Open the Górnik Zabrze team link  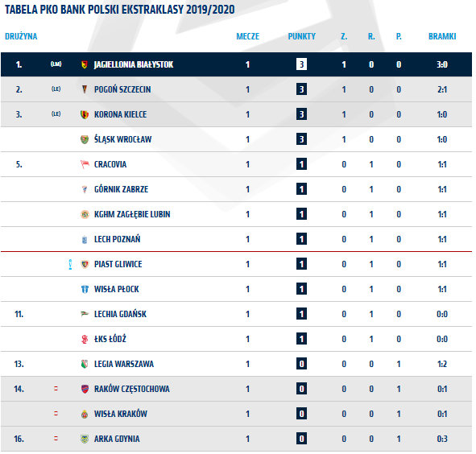pos(121,189)
